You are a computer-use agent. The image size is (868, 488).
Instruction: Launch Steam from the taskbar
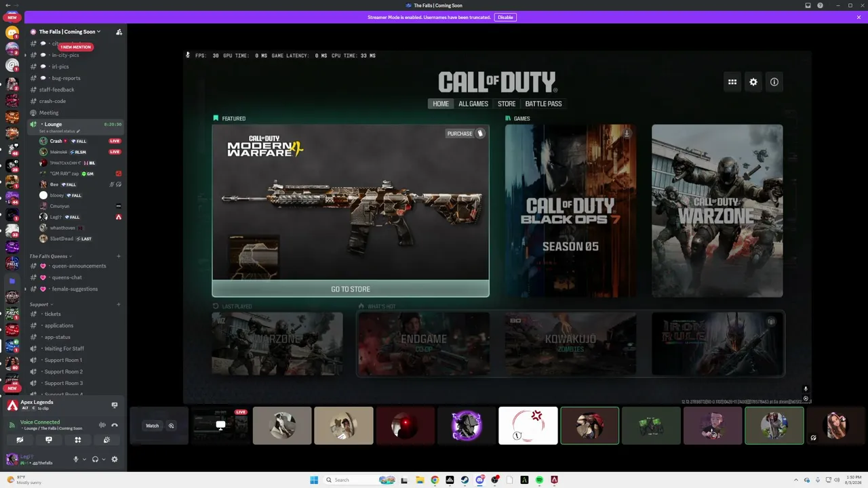465,480
